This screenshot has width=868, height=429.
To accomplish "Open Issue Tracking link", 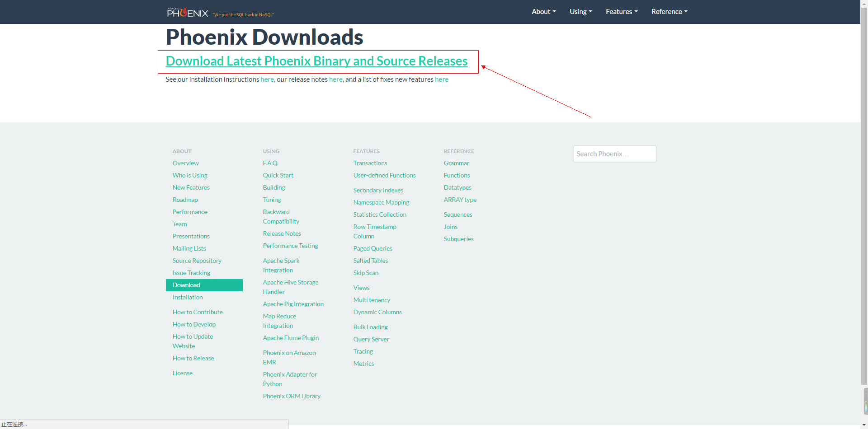I will coord(191,273).
